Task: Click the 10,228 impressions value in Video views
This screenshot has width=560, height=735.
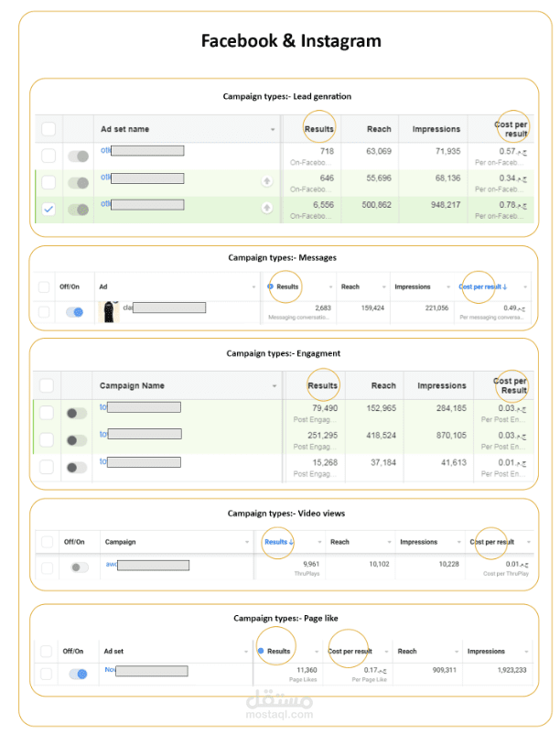Action: pyautogui.click(x=449, y=564)
